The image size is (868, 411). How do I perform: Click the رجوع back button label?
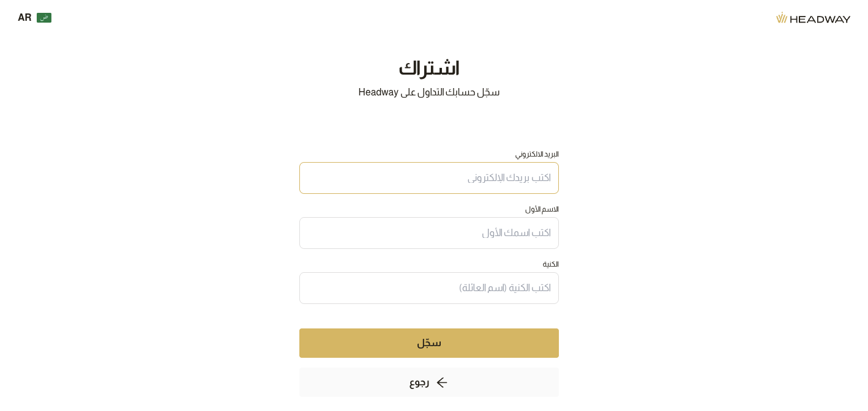tap(419, 382)
